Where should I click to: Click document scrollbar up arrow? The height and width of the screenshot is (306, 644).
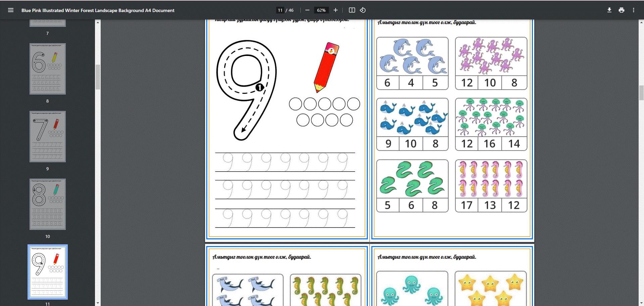point(641,22)
